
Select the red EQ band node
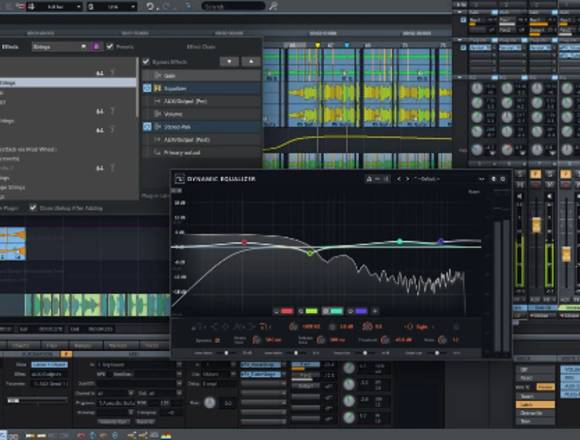coord(244,243)
